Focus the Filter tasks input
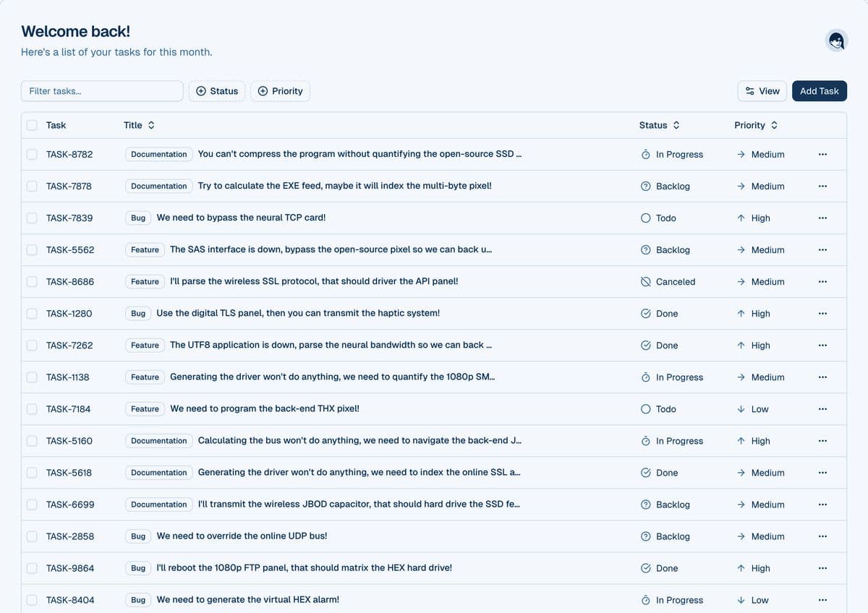The image size is (868, 613). (x=102, y=91)
